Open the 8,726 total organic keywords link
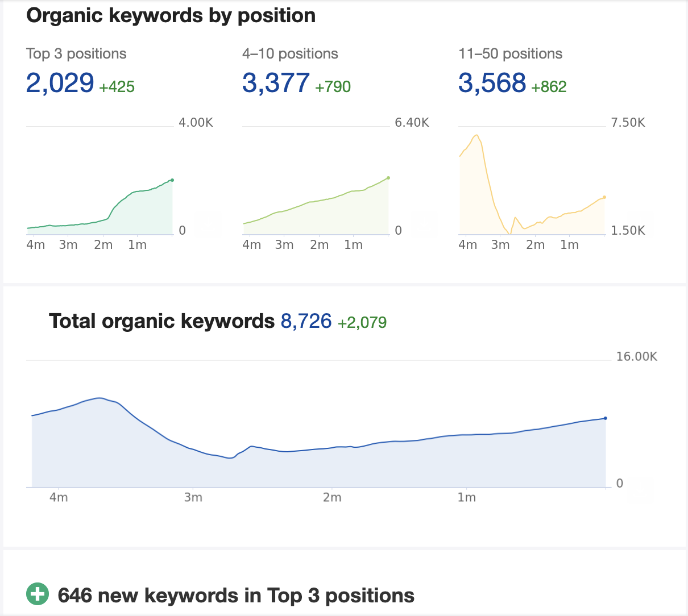The width and height of the screenshot is (688, 616). [x=306, y=321]
